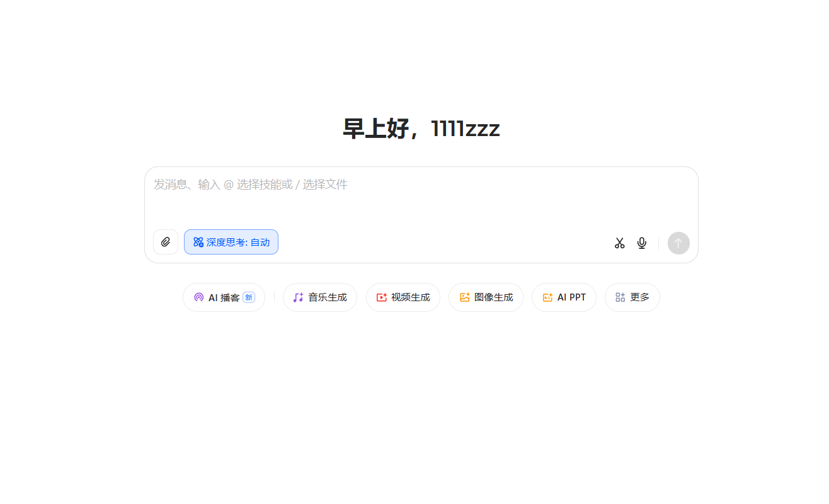Click the paperclip attach file icon

coord(166,242)
